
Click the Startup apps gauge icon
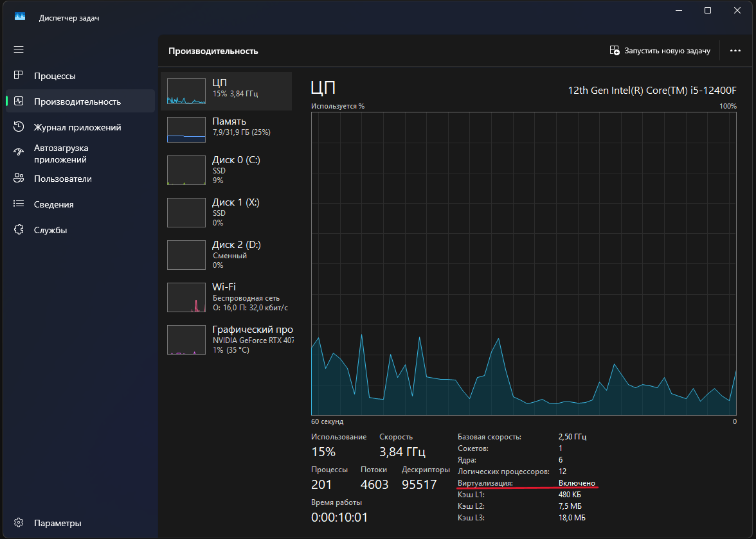[18, 152]
